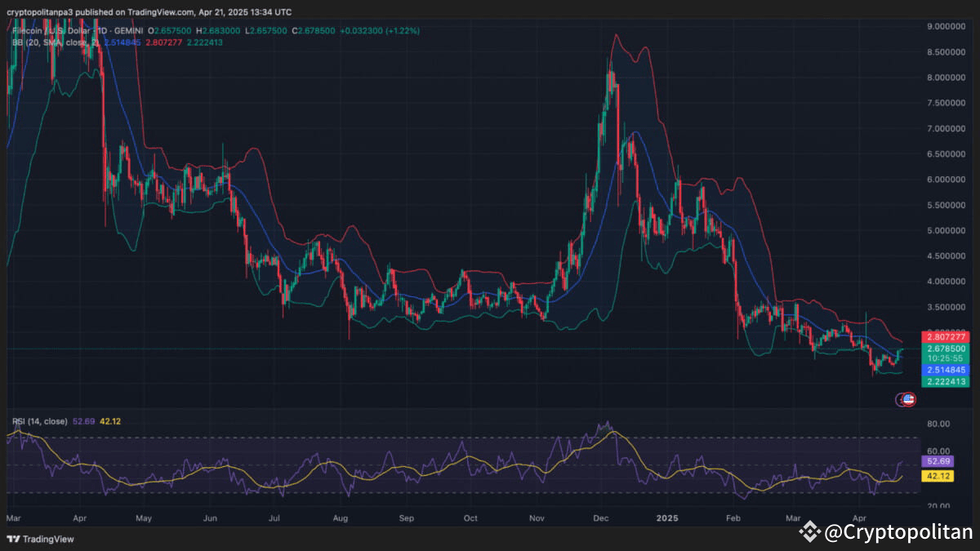
Task: Click the 20.00 RSI axis level
Action: (938, 506)
